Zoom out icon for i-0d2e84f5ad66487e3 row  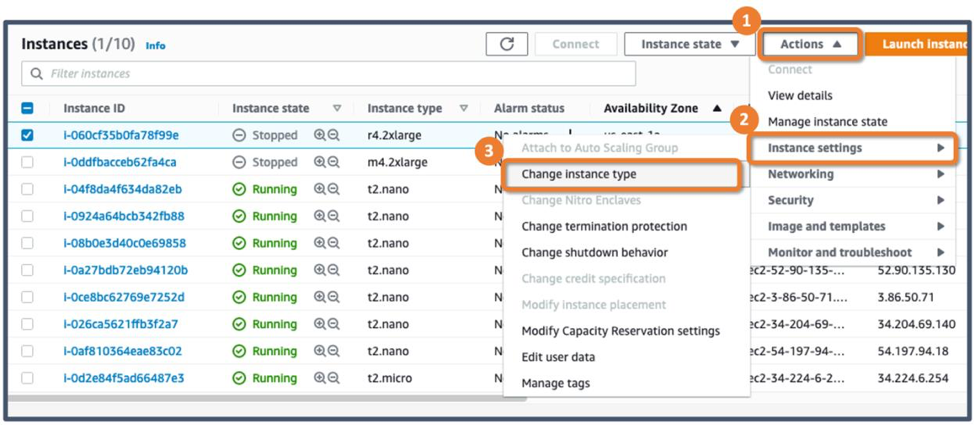[334, 378]
